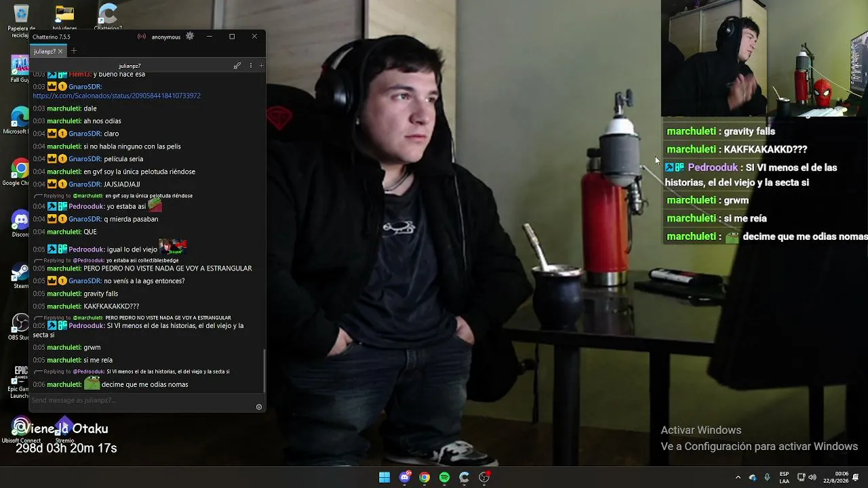
Task: Click the frog emote in last chat message
Action: pos(92,384)
